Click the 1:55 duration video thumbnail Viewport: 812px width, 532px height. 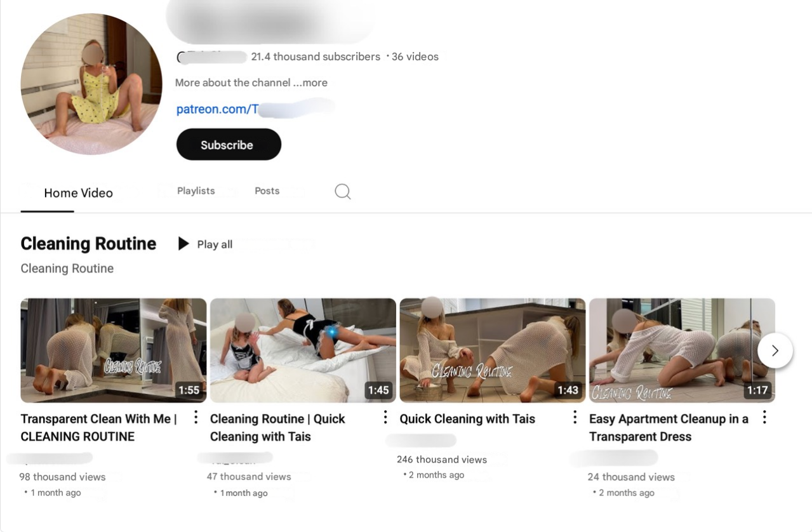pos(113,350)
